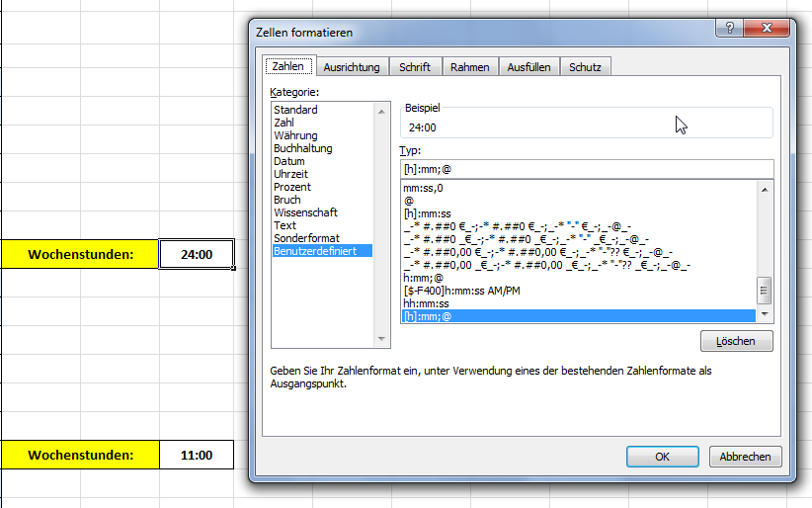This screenshot has height=508, width=812.
Task: Click the format list scroll up arrow
Action: tap(765, 190)
